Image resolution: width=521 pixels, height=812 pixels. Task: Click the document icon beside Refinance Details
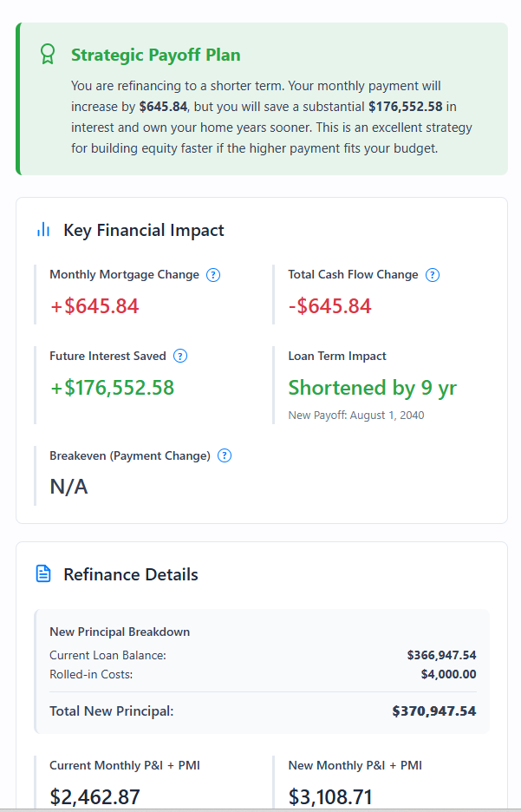(42, 573)
